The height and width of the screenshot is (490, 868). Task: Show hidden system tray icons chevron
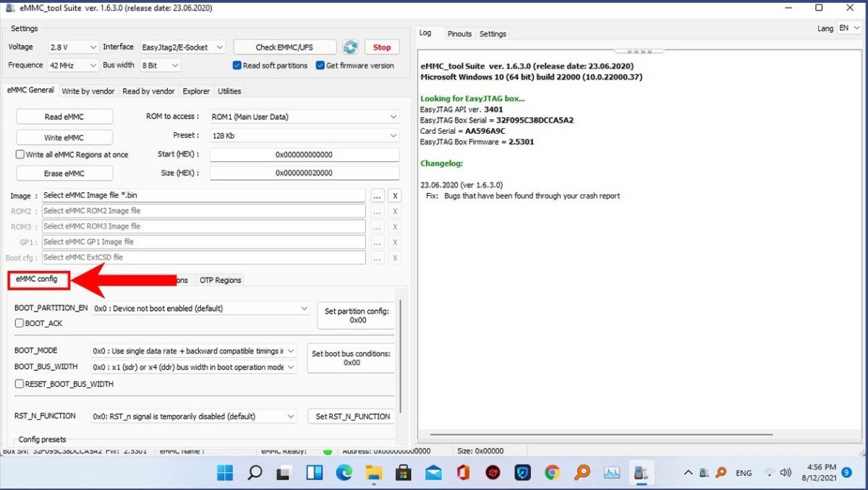pos(688,473)
